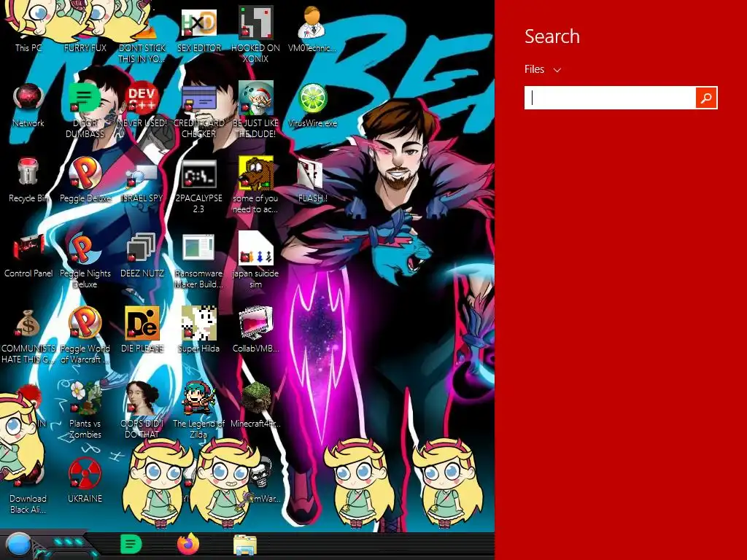The height and width of the screenshot is (560, 747).
Task: Open D FOR DUMBASS green chat icon
Action: 85,98
